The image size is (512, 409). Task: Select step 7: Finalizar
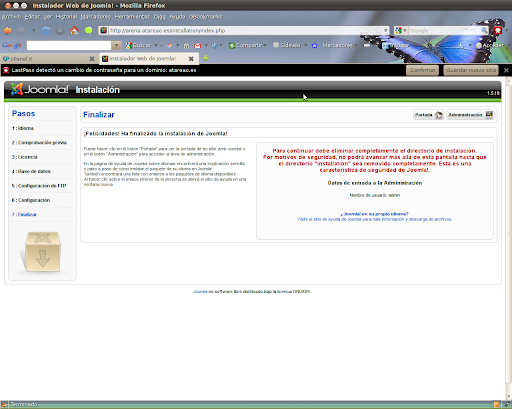[24, 214]
